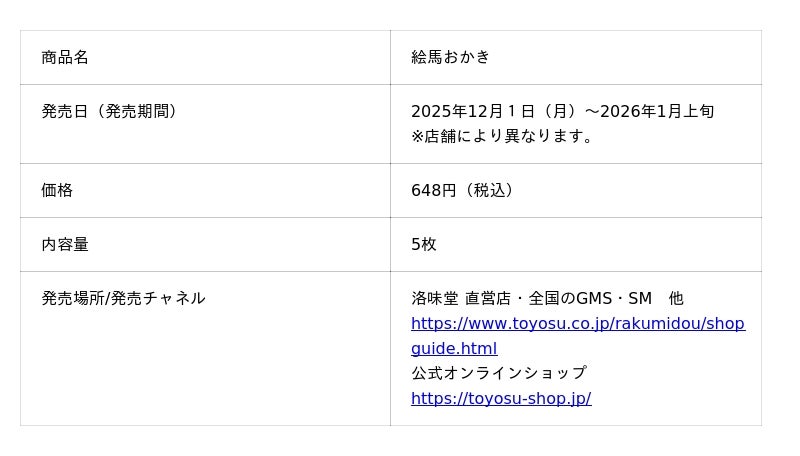The width and height of the screenshot is (800, 456).
Task: Click the 内容量 label
Action: coord(65,244)
